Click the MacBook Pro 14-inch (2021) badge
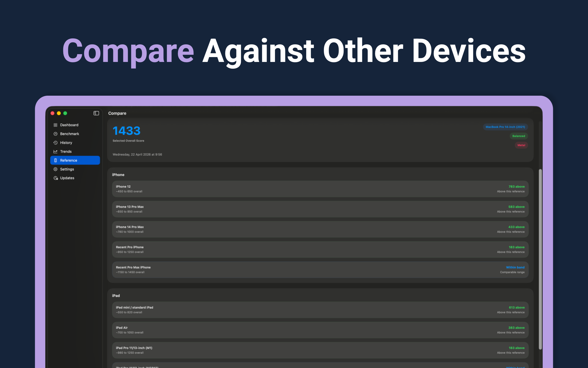This screenshot has height=368, width=588. pos(505,127)
